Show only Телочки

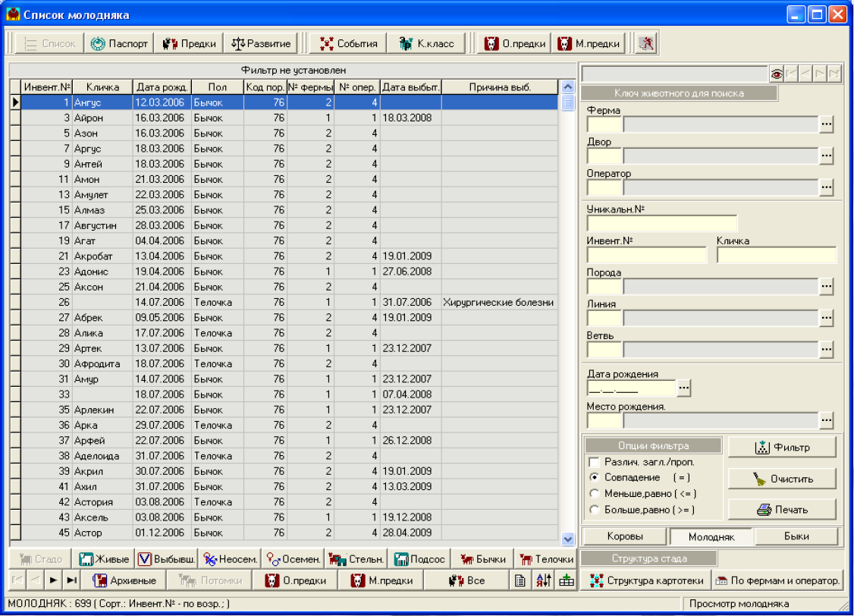pyautogui.click(x=546, y=559)
